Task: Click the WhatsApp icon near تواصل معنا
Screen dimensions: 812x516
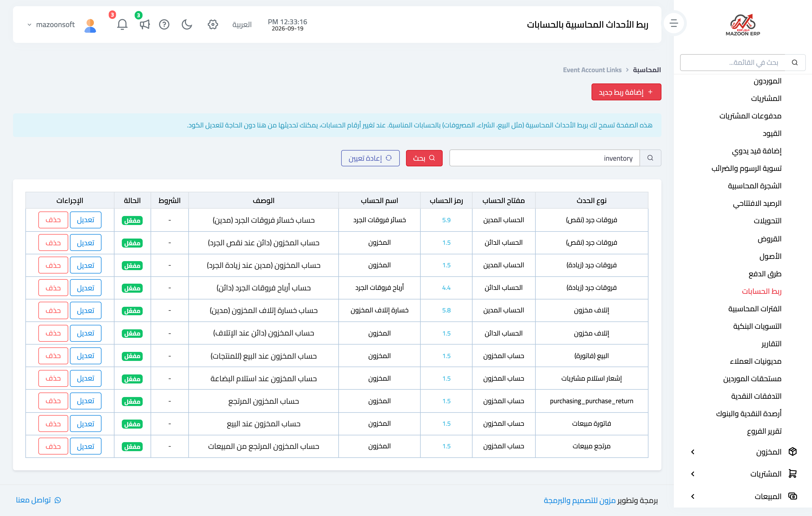Action: click(x=58, y=500)
